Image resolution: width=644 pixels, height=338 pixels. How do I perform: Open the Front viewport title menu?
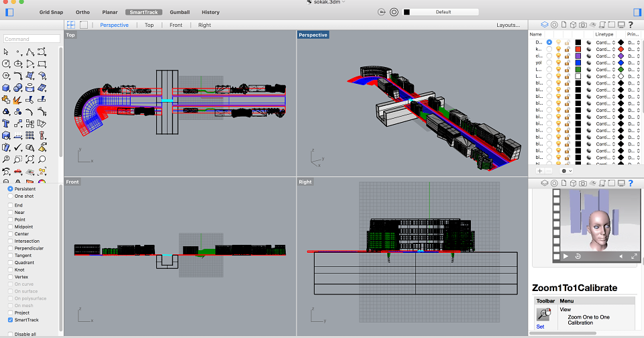[x=72, y=182]
